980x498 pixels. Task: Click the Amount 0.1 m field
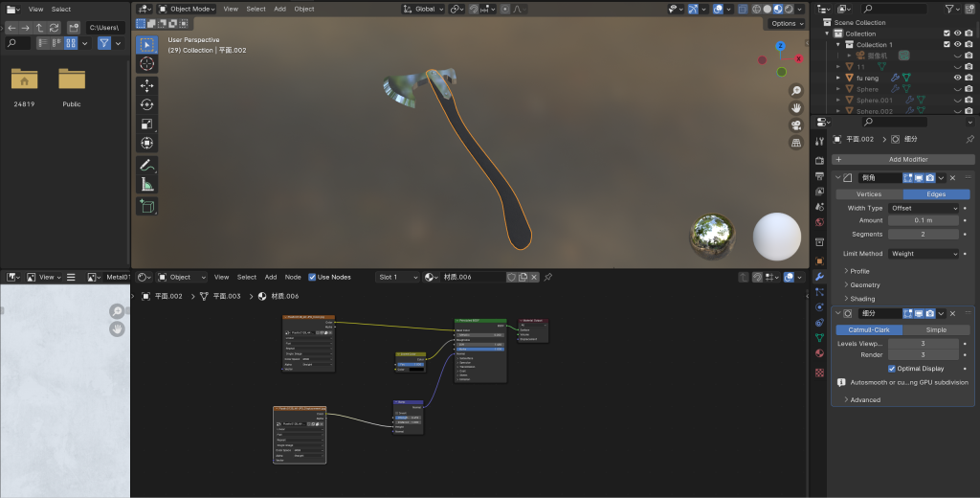(x=924, y=220)
